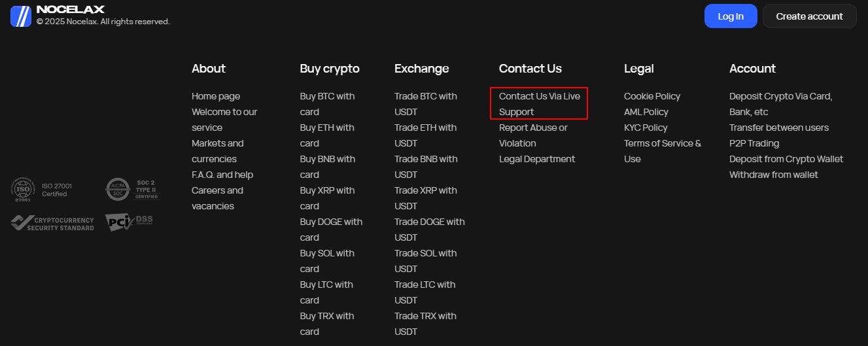
Task: Open Trade ETH with USDT
Action: point(425,135)
